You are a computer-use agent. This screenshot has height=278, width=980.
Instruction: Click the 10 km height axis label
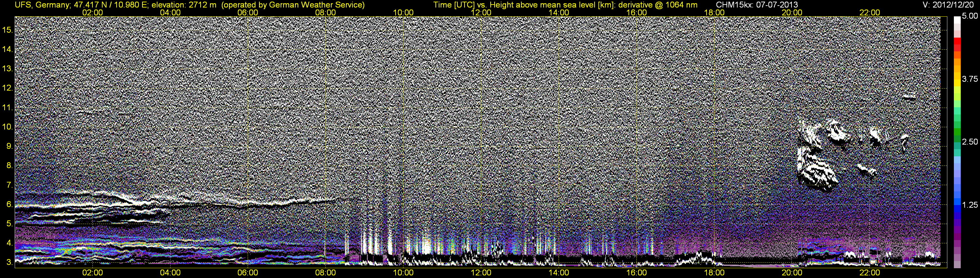tap(8, 127)
